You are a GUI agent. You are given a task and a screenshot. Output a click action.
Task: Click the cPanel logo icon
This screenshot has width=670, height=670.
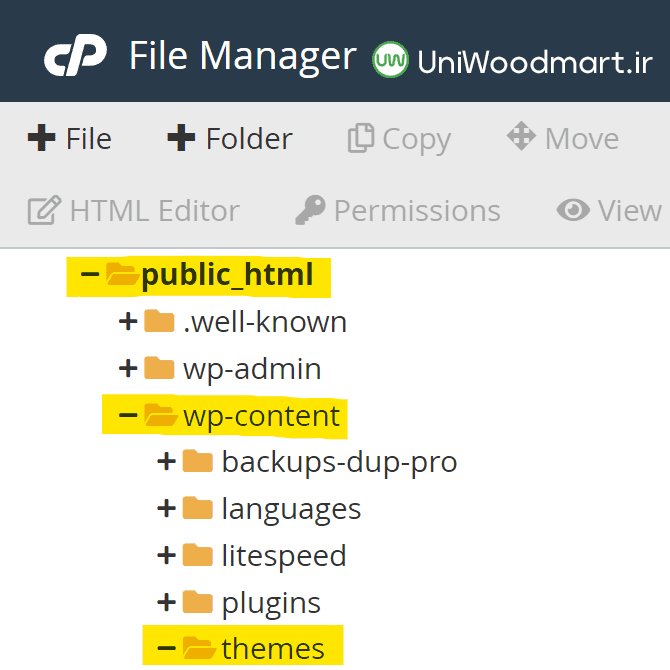pos(76,55)
